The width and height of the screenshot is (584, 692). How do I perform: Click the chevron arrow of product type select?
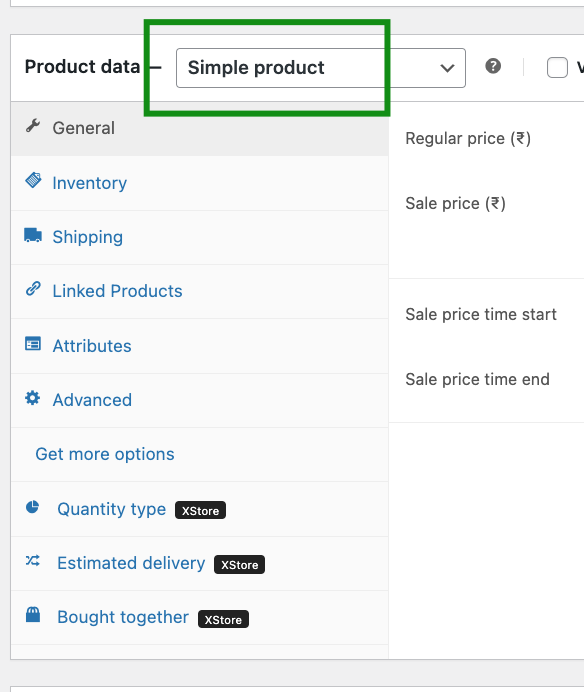447,68
